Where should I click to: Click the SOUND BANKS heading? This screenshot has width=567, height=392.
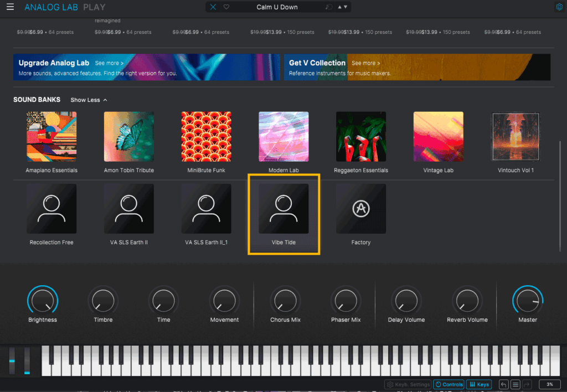pyautogui.click(x=37, y=100)
